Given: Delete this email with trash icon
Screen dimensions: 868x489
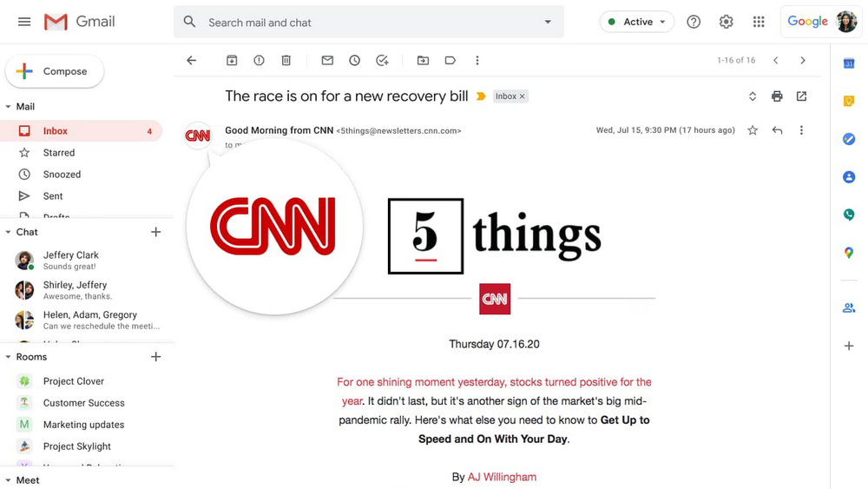Looking at the screenshot, I should pos(286,60).
